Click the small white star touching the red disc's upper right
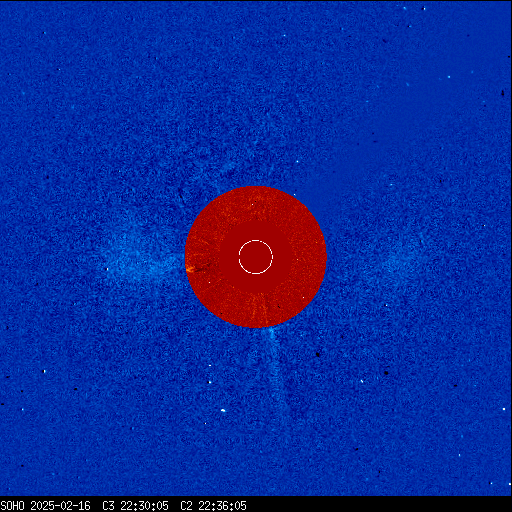 (x=294, y=195)
